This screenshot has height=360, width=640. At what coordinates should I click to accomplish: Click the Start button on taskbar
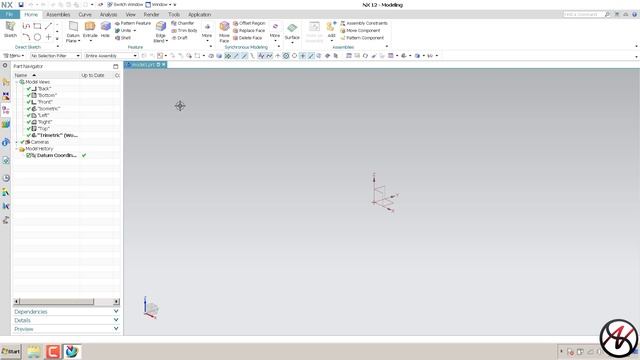(x=11, y=351)
